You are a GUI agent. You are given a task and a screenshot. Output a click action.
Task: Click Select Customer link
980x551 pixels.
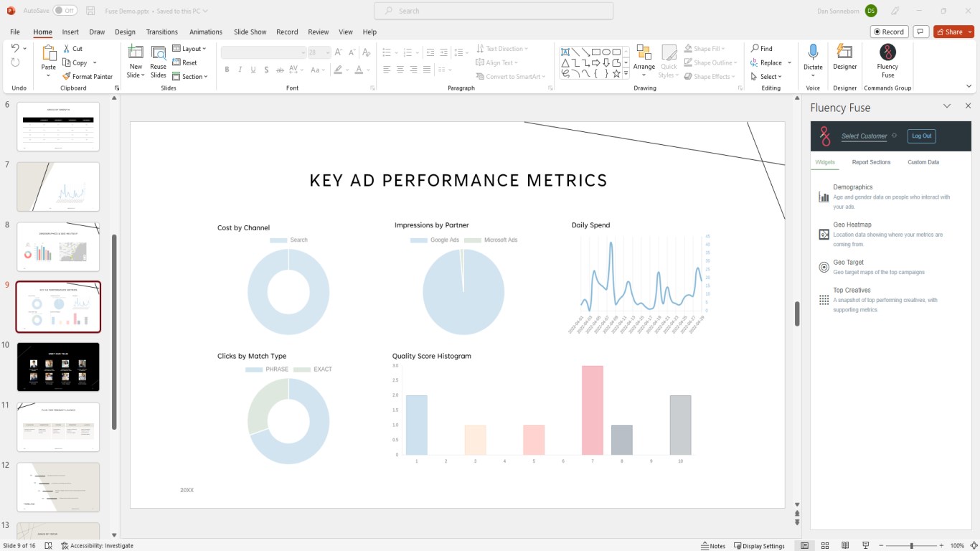click(x=864, y=136)
